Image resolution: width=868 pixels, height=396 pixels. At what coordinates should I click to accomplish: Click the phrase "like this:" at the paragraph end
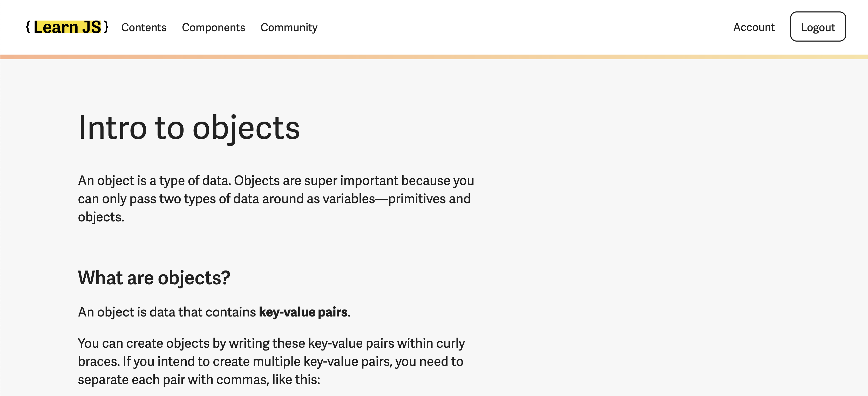pos(296,379)
